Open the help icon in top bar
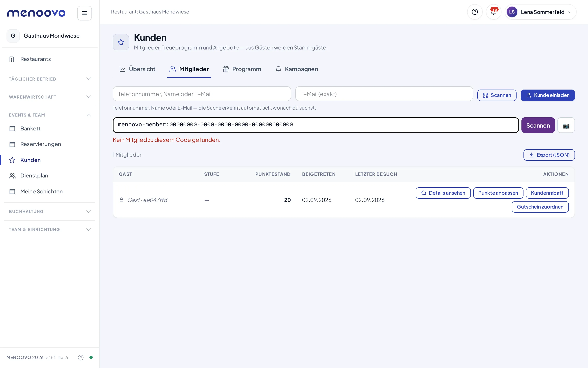The image size is (588, 368). point(474,12)
